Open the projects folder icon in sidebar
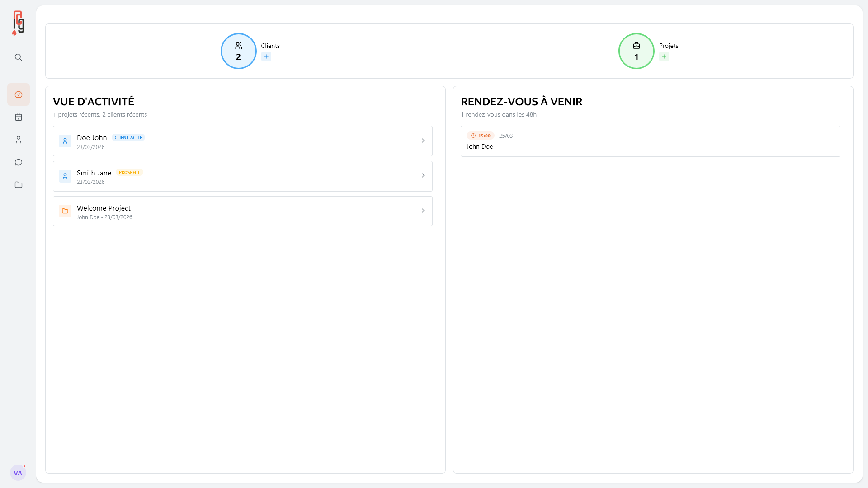The height and width of the screenshot is (488, 868). pyautogui.click(x=19, y=185)
